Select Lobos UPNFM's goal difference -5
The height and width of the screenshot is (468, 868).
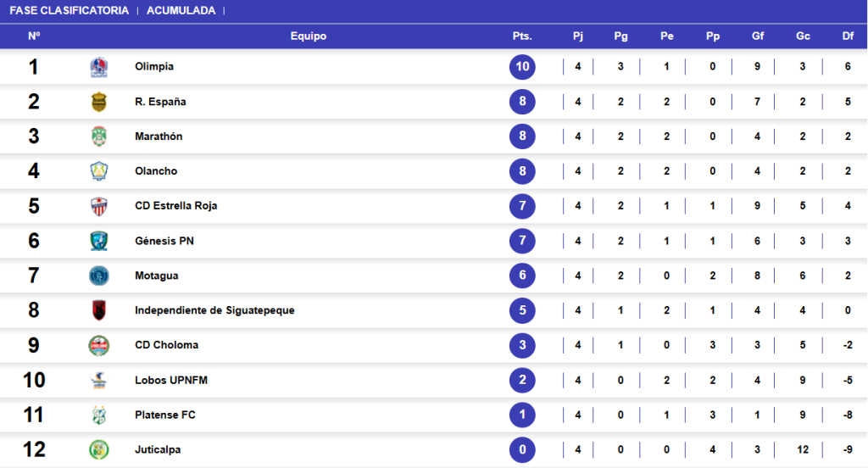[848, 380]
